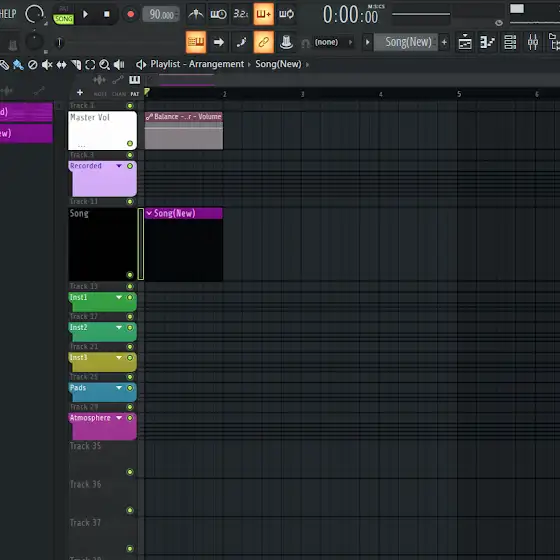Start playback with the Play button
This screenshot has height=560, width=560.
click(x=85, y=14)
